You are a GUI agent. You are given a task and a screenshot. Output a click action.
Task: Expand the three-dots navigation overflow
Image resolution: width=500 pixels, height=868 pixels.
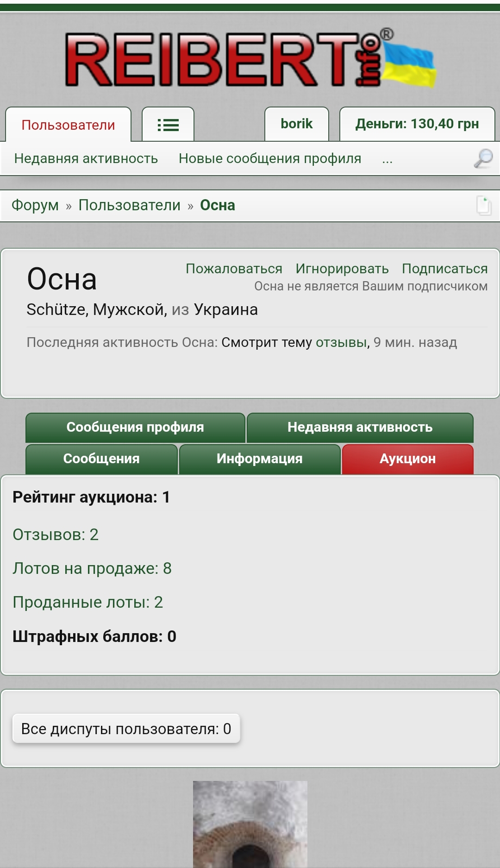point(387,159)
